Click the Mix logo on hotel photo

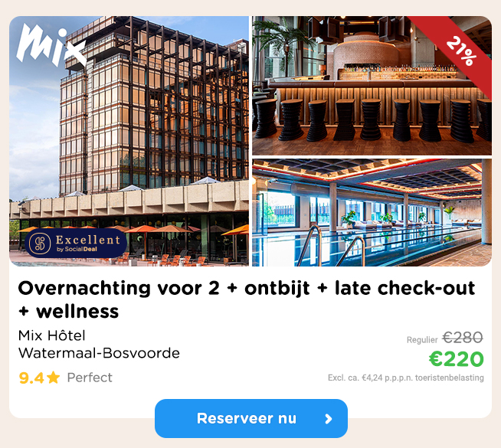pos(51,46)
